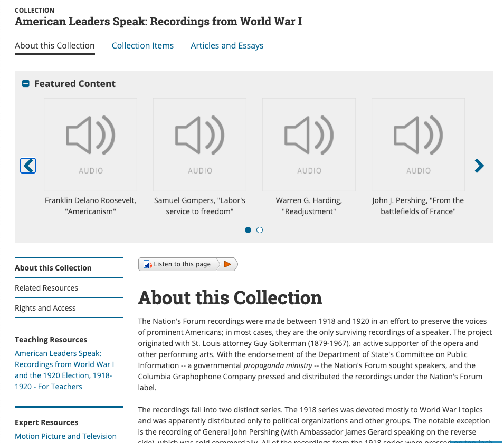The height and width of the screenshot is (443, 504).
Task: Select the first carousel page dot
Action: pos(248,230)
